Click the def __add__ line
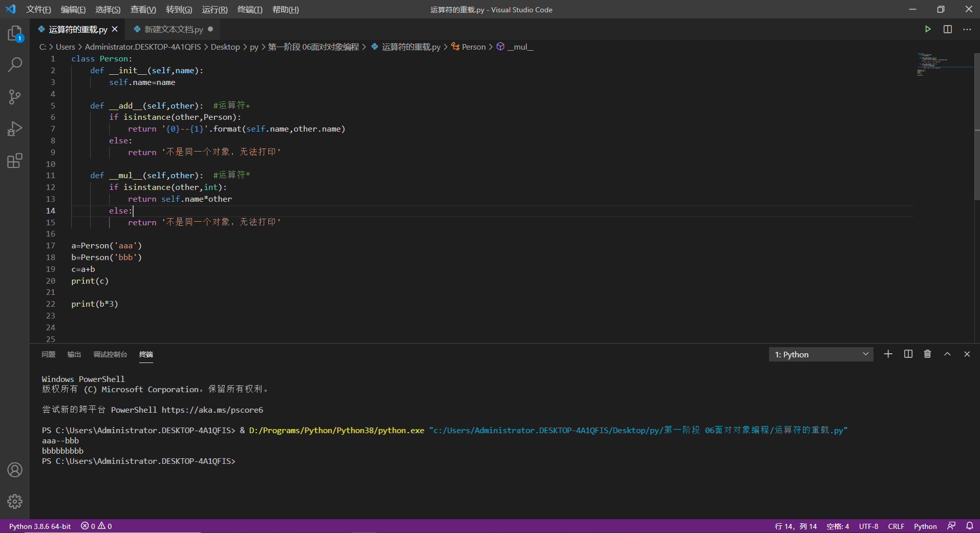 click(x=170, y=105)
